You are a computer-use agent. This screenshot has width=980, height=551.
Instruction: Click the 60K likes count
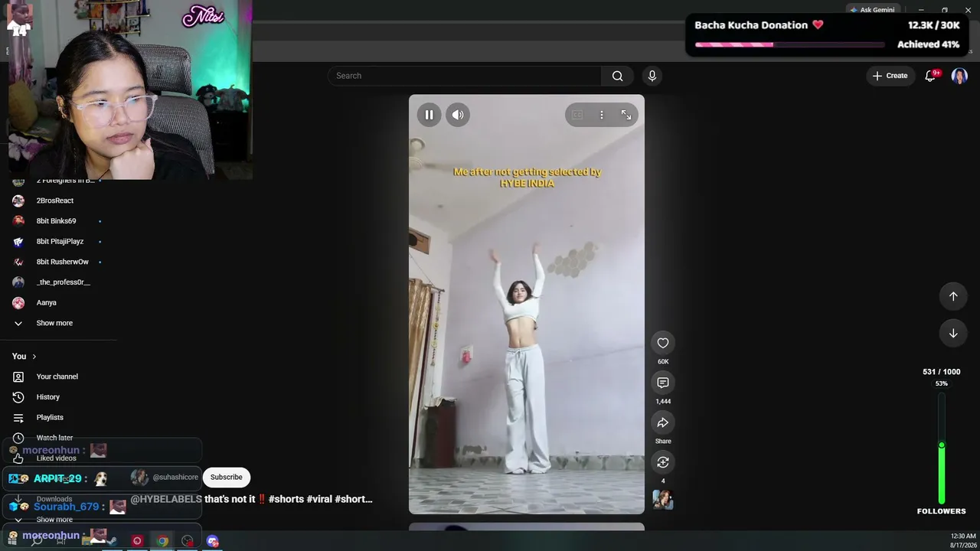(663, 362)
